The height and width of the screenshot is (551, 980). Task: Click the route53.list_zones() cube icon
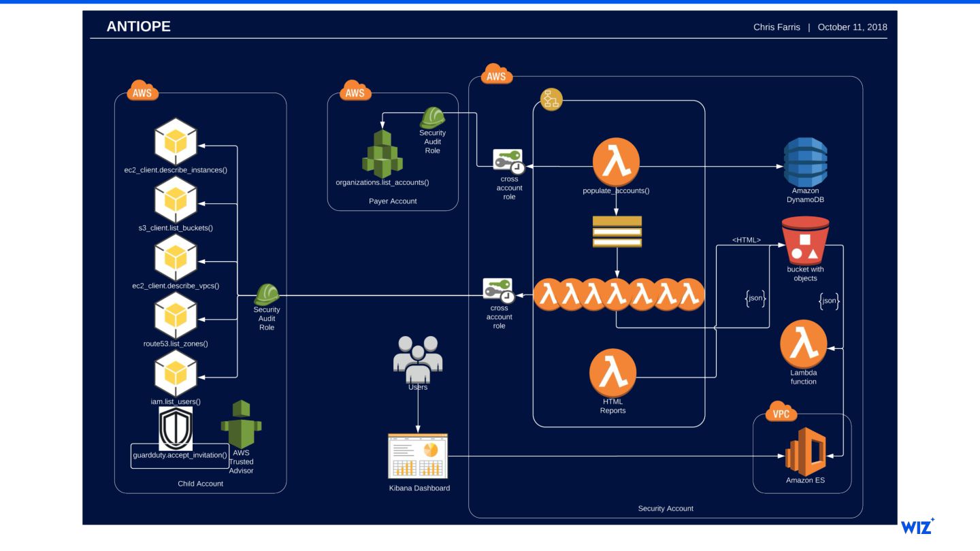[x=176, y=316]
